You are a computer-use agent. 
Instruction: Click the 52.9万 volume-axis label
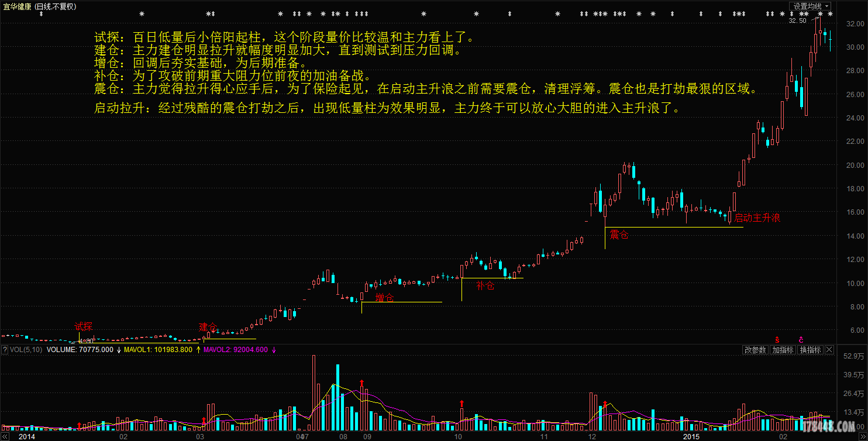pos(854,356)
